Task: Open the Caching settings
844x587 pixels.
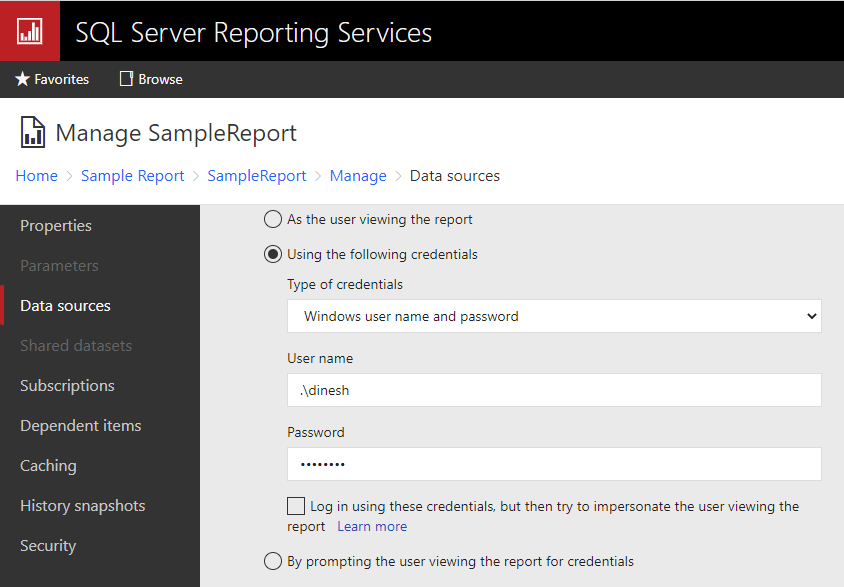Action: [x=48, y=466]
